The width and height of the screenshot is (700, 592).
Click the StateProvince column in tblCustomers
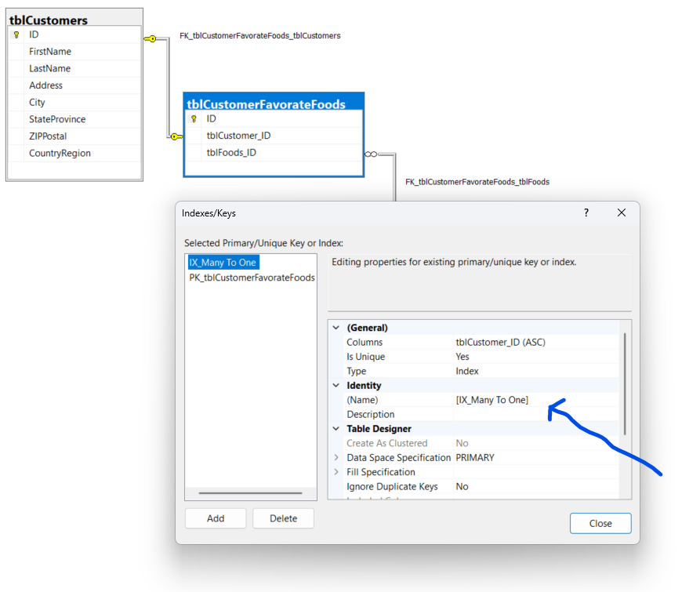tap(74, 120)
